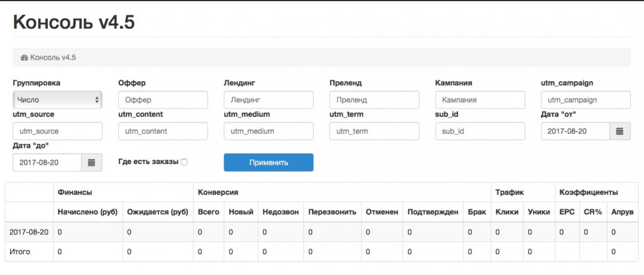Click the CR% column header
Screen dimensions: 644x275
click(x=593, y=212)
